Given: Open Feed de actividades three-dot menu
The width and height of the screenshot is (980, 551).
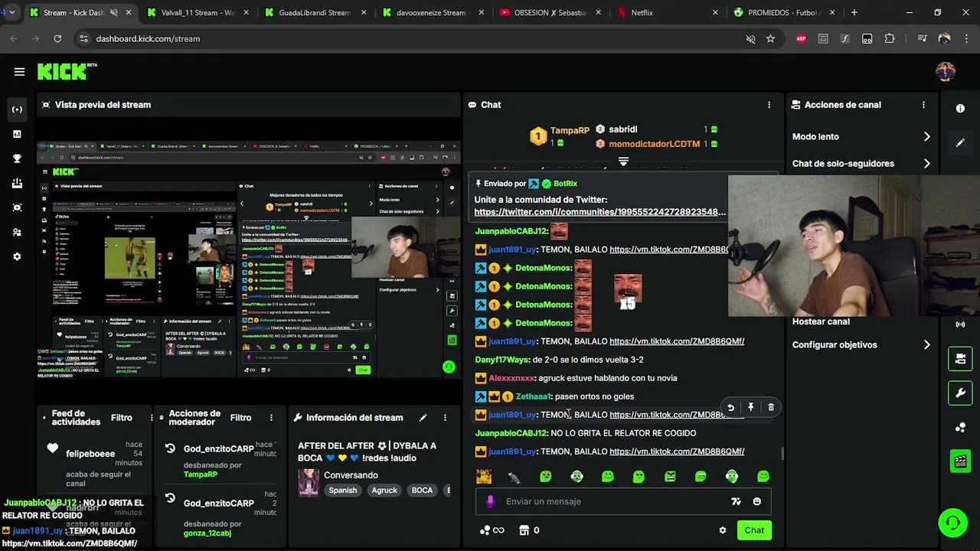Looking at the screenshot, I should pos(152,418).
